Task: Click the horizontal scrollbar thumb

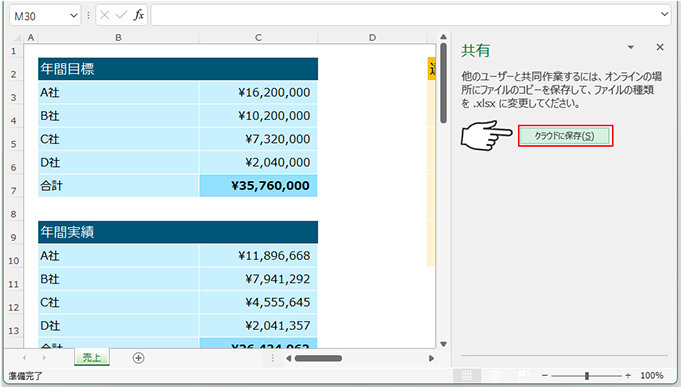Action: pos(318,358)
